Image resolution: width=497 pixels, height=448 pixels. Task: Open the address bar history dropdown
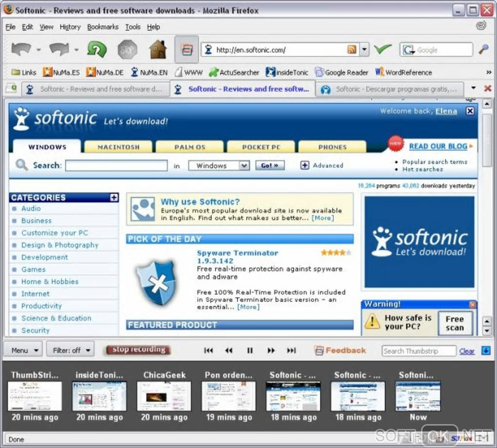364,49
